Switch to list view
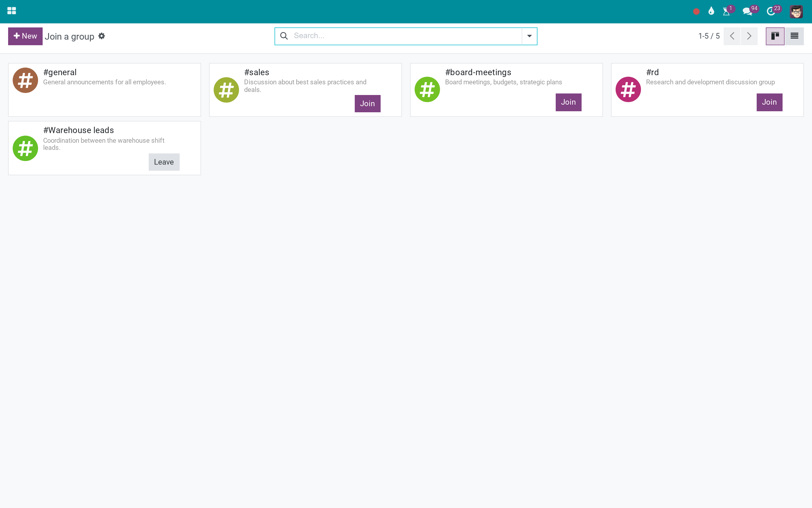812x508 pixels. point(794,36)
